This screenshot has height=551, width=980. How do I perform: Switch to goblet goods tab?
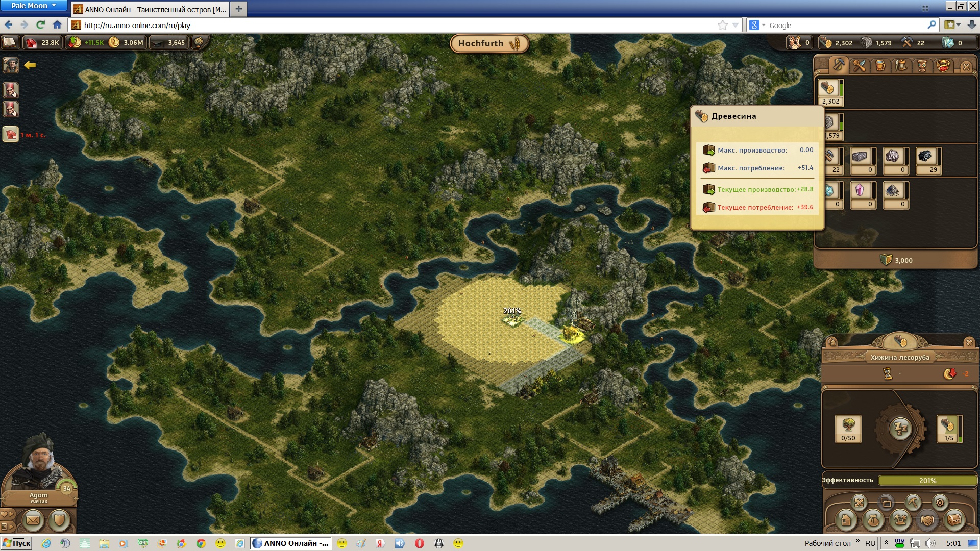click(x=922, y=66)
